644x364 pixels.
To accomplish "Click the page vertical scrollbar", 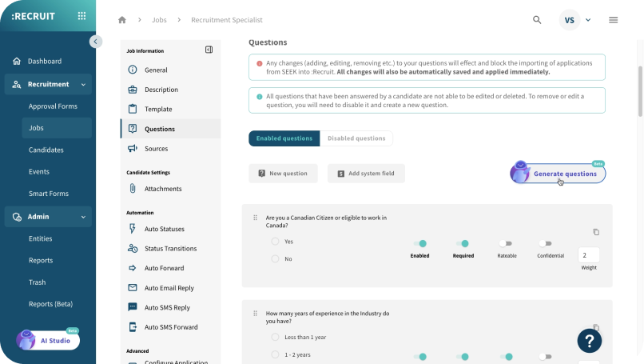I will pos(640,91).
